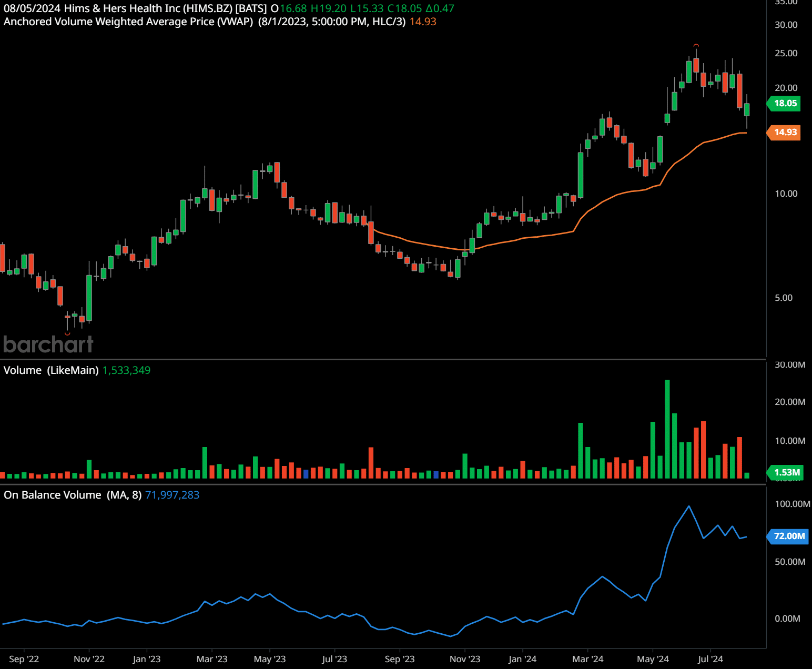Click the first blue volume bar near Jul '23
Viewport: 812px width, 669px height.
tap(306, 473)
